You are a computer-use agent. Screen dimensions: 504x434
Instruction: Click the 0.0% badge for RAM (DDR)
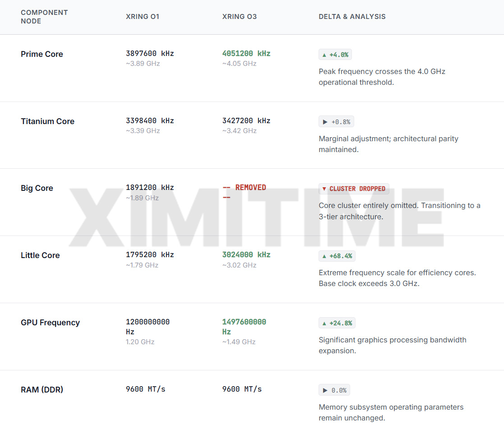(334, 390)
